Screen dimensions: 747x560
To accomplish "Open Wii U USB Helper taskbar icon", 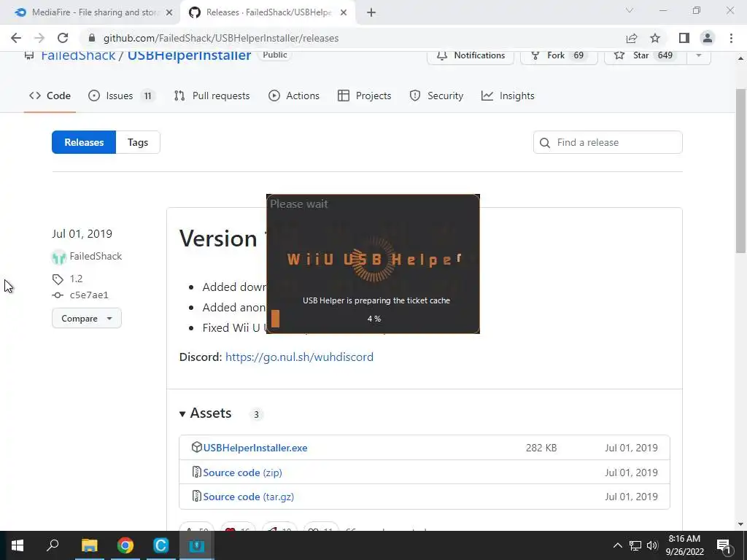I will (196, 545).
